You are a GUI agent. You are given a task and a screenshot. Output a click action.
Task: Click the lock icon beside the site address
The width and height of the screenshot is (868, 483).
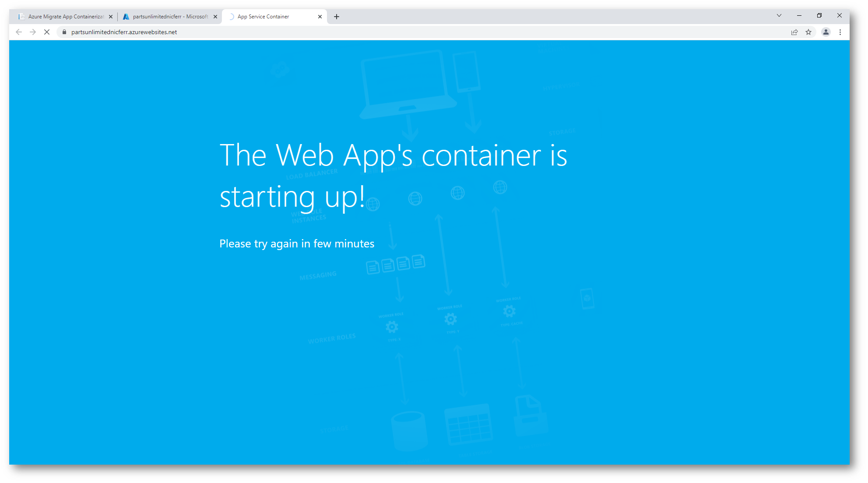pos(64,32)
